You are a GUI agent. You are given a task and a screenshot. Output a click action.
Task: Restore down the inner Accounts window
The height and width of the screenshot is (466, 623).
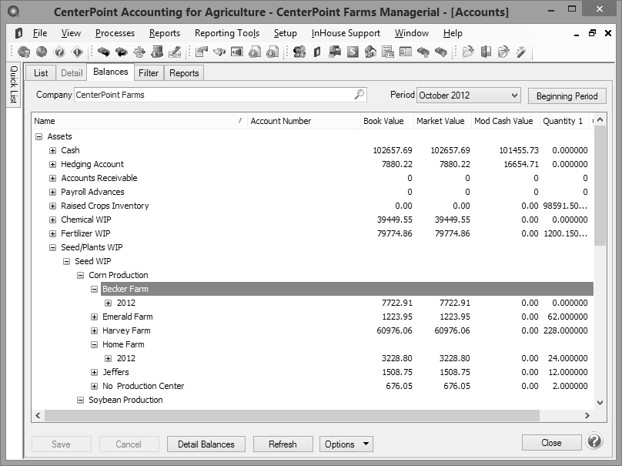click(592, 33)
